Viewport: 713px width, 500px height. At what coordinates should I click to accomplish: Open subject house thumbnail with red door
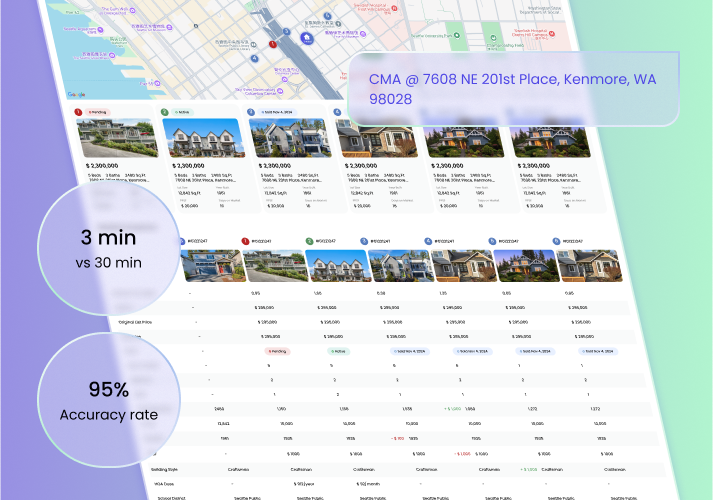point(213,265)
